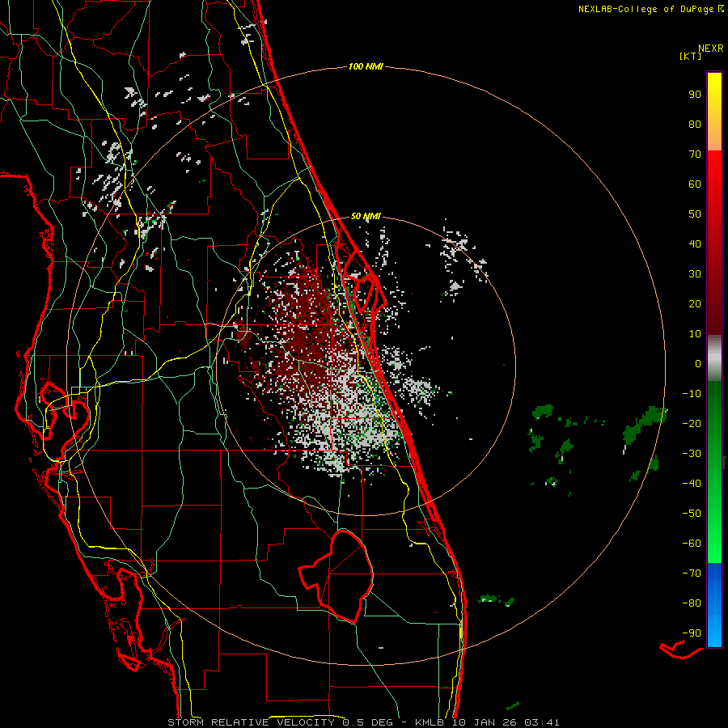
Task: Pick the blue bottom segment of the color bar
Action: click(x=714, y=605)
